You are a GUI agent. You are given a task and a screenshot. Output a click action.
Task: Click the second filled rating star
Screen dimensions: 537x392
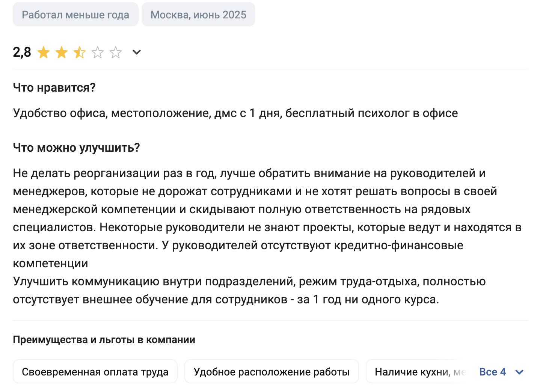click(x=62, y=52)
